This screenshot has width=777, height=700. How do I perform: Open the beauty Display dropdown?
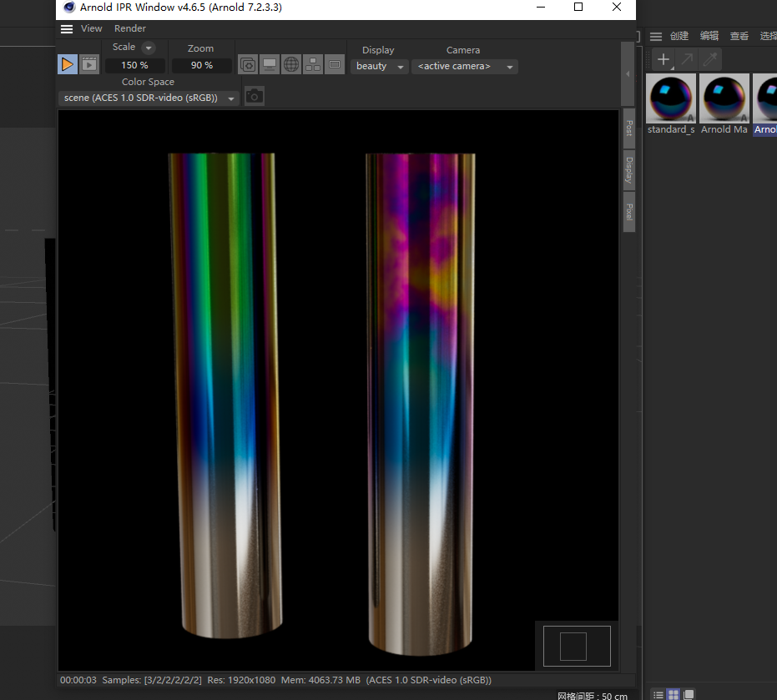[x=380, y=66]
